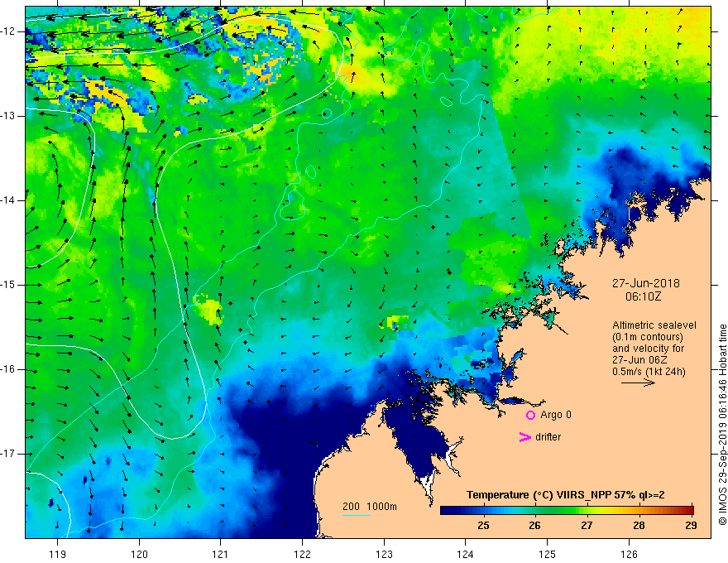Click the 'Argo 0' legend label
This screenshot has width=728, height=563.
(x=556, y=415)
